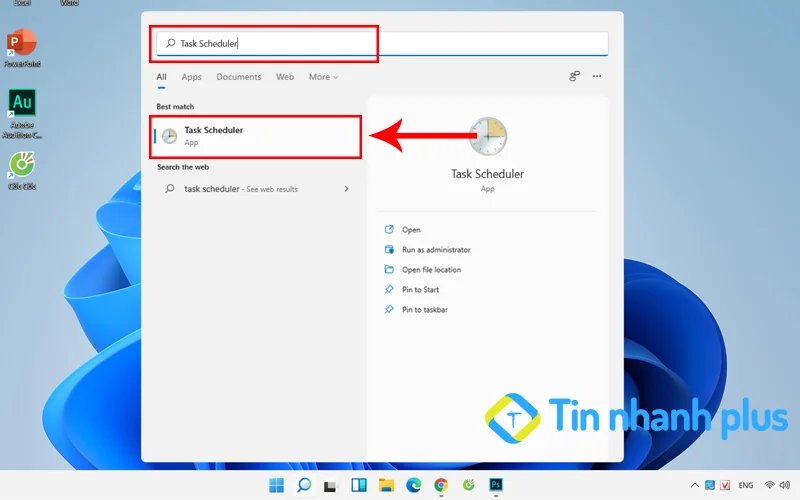This screenshot has height=500, width=800.
Task: Click the Pin to Start pin icon
Action: pos(389,289)
